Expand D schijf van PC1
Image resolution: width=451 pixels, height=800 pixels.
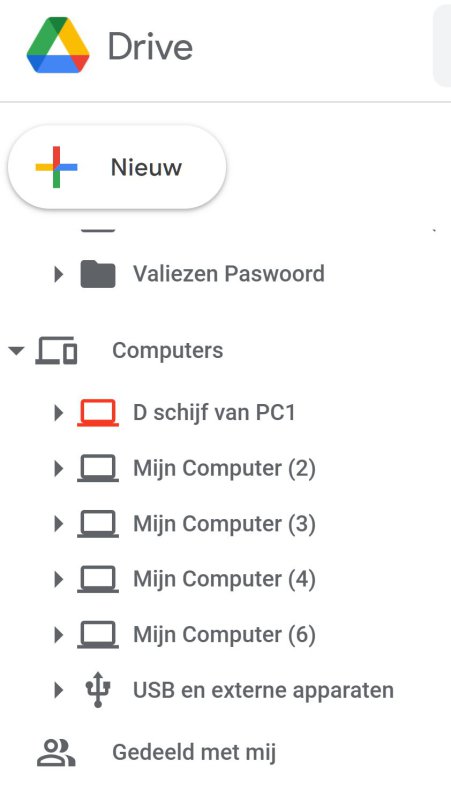point(59,413)
